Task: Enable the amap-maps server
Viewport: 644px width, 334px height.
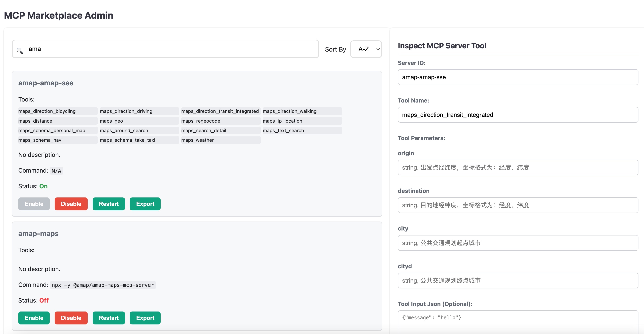Action: coord(34,318)
